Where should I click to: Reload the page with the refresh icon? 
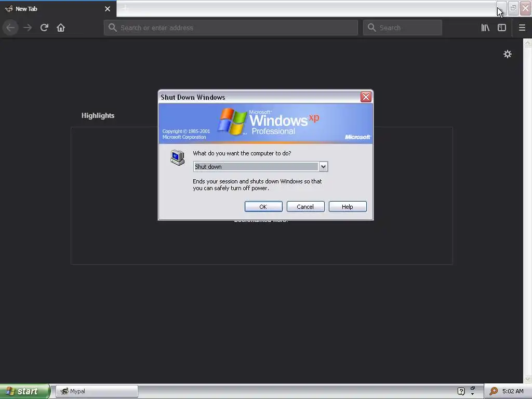pyautogui.click(x=44, y=28)
